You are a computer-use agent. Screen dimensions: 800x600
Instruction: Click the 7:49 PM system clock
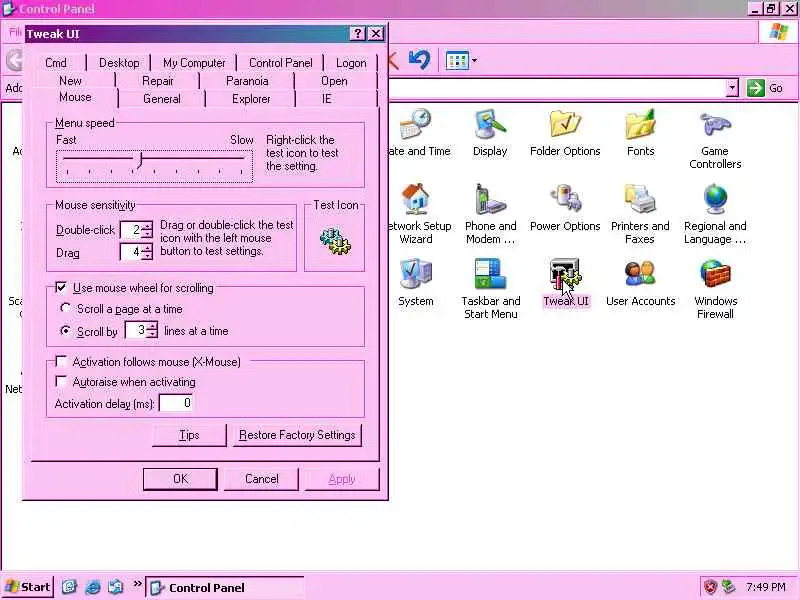(766, 587)
